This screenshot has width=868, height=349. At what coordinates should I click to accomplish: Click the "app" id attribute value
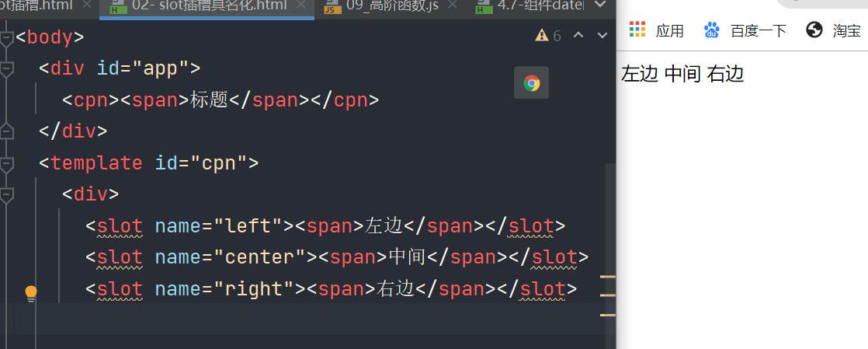(161, 68)
